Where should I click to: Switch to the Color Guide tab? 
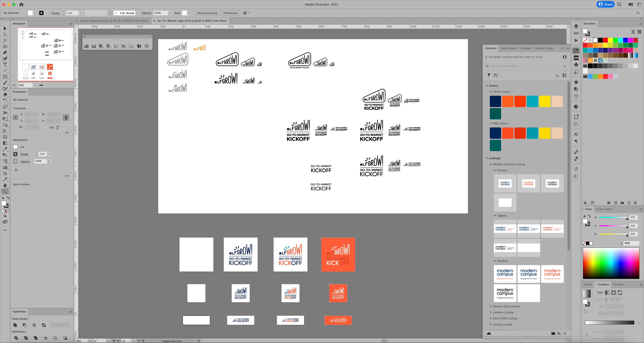[x=604, y=209]
